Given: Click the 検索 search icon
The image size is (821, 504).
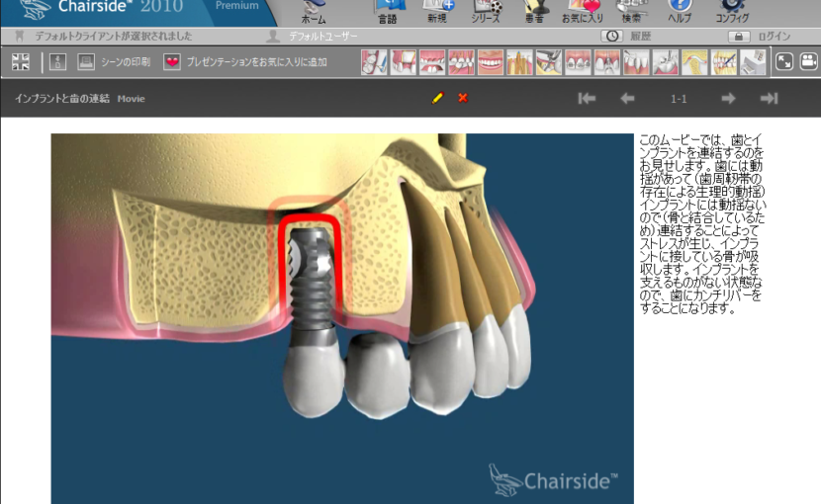Looking at the screenshot, I should pos(633,11).
